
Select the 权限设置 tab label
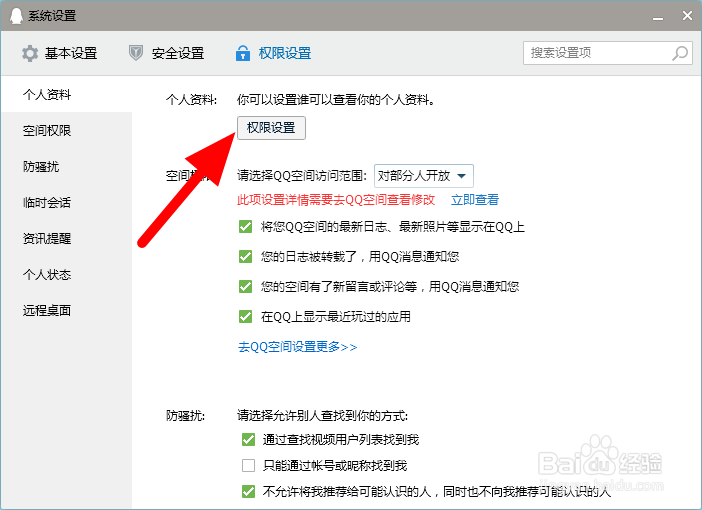[x=285, y=53]
